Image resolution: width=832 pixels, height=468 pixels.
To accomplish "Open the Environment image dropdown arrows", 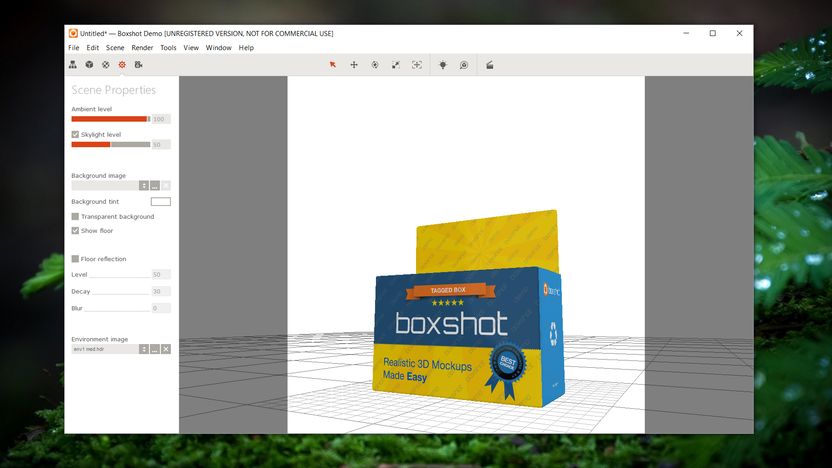I will tap(144, 349).
